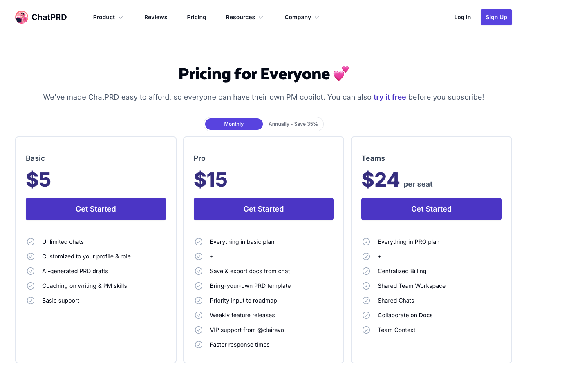Switch billing to Monthly
This screenshot has width=562, height=392.
234,124
